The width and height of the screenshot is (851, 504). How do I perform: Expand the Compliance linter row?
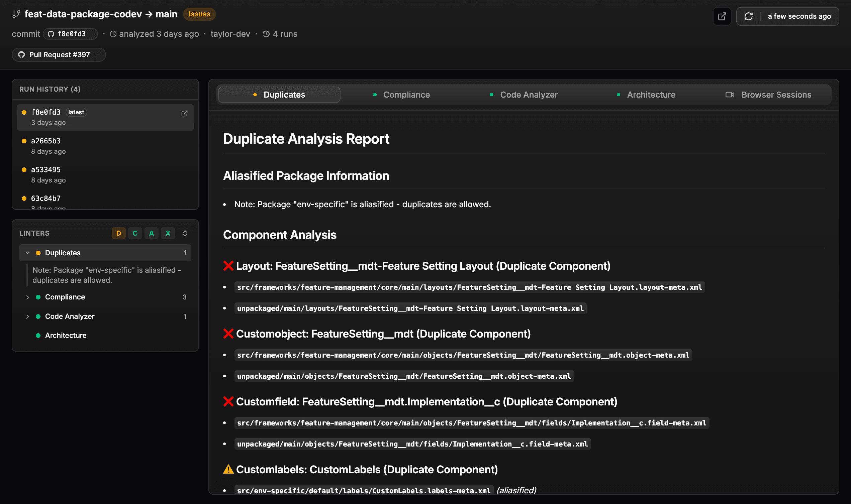[105, 297]
